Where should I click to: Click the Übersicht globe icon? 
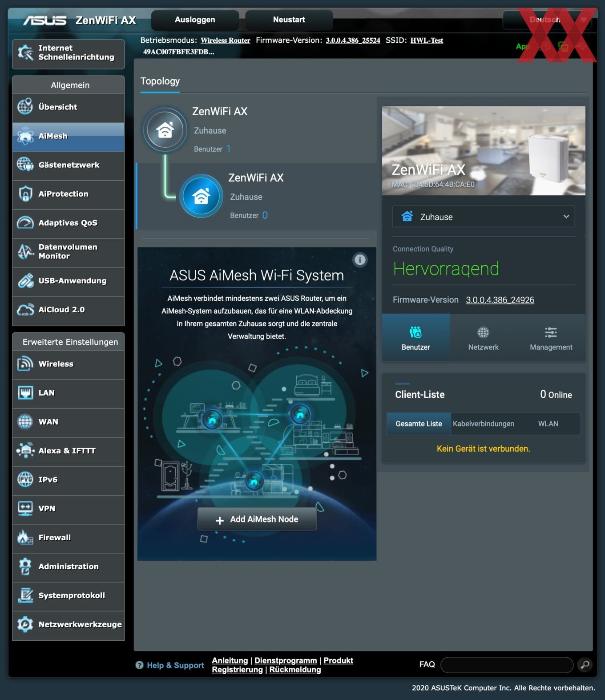[25, 107]
